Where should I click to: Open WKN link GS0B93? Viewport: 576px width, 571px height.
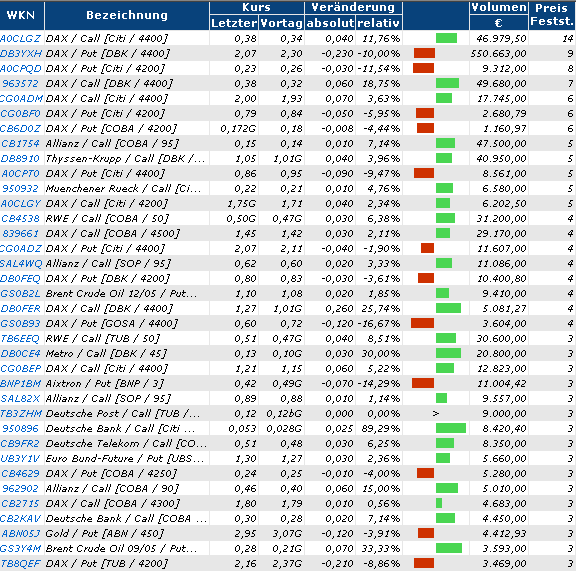point(20,323)
